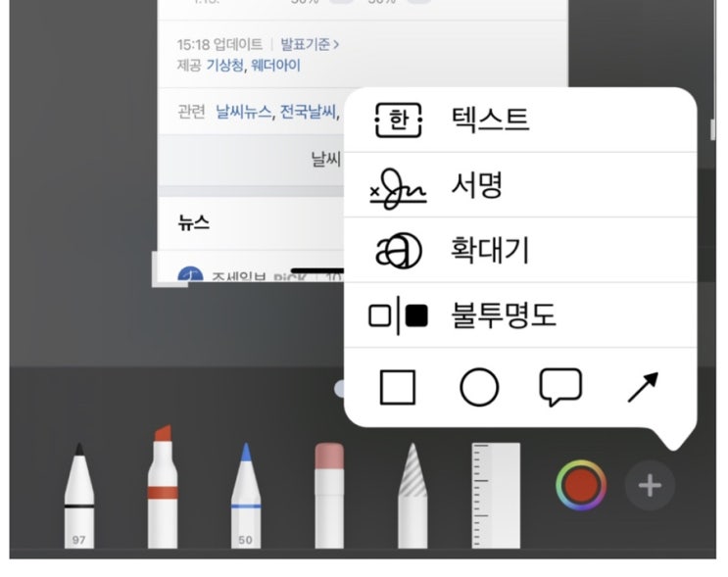This screenshot has width=728, height=577.
Task: Click the 뉴스 section heading
Action: [x=194, y=223]
